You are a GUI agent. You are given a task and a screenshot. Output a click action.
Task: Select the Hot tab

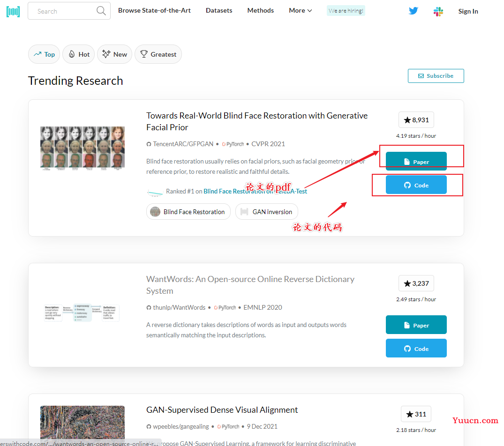click(79, 54)
